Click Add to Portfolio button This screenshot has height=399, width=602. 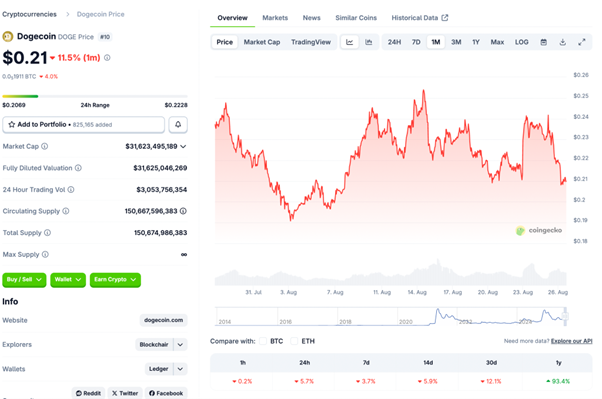point(84,124)
